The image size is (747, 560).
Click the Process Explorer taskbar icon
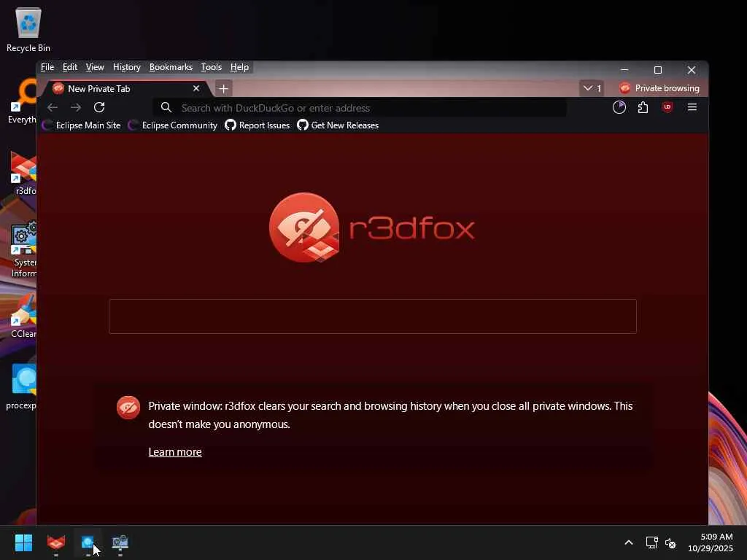[88, 542]
